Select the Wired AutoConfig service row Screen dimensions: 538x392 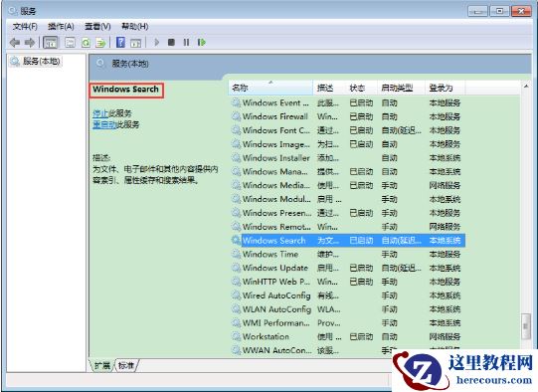pos(348,295)
